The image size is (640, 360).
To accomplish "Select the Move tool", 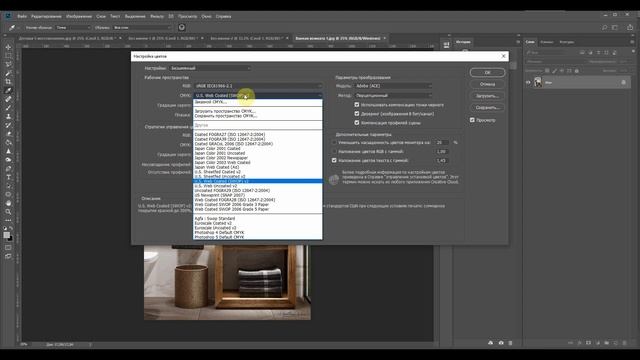I will [8, 47].
